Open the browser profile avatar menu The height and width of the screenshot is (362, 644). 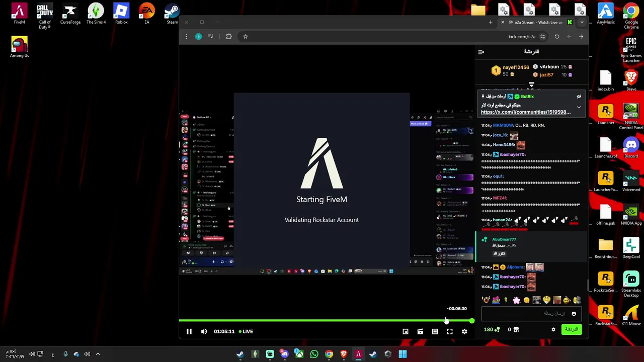pyautogui.click(x=198, y=36)
